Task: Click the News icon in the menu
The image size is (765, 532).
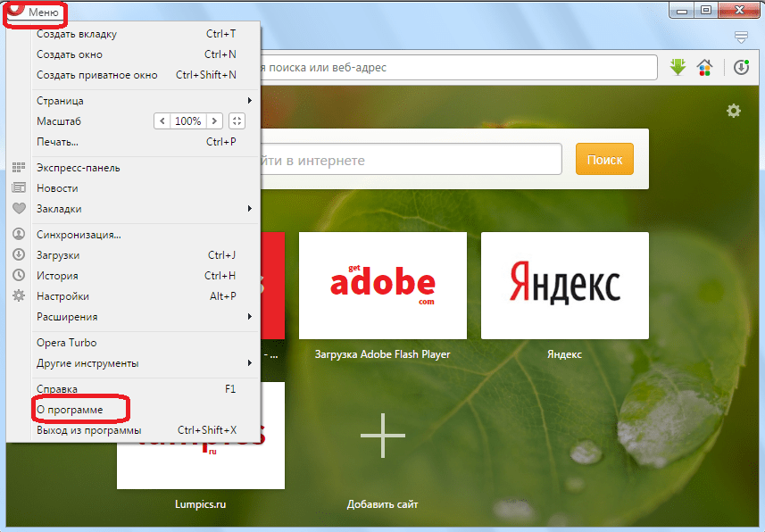Action: (x=19, y=188)
